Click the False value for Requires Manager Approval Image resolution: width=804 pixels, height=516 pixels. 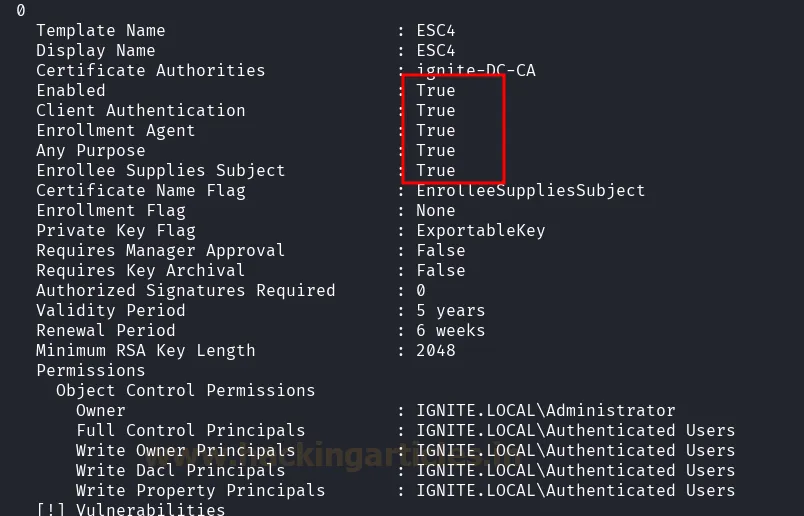tap(440, 250)
